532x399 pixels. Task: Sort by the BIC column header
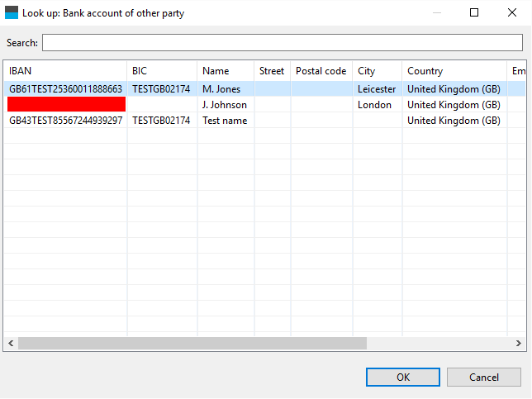tap(162, 71)
